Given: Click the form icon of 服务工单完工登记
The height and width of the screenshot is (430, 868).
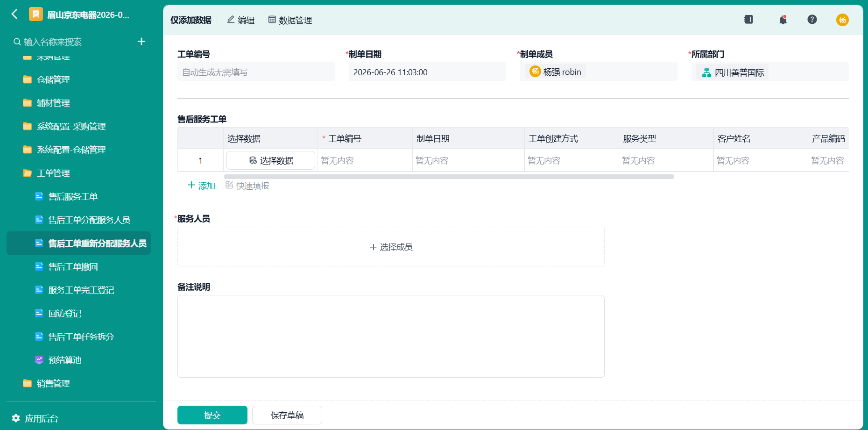Looking at the screenshot, I should (x=39, y=290).
